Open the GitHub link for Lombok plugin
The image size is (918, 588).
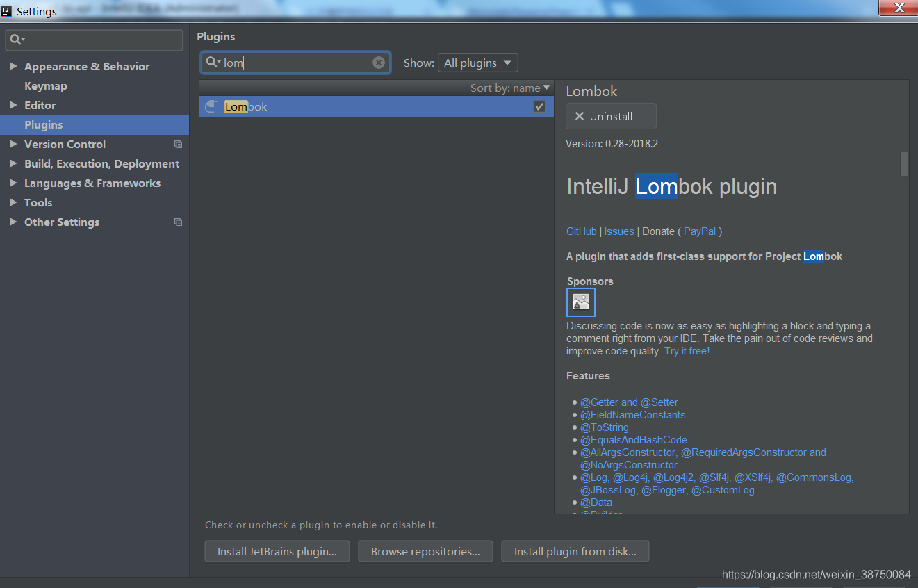pyautogui.click(x=581, y=231)
